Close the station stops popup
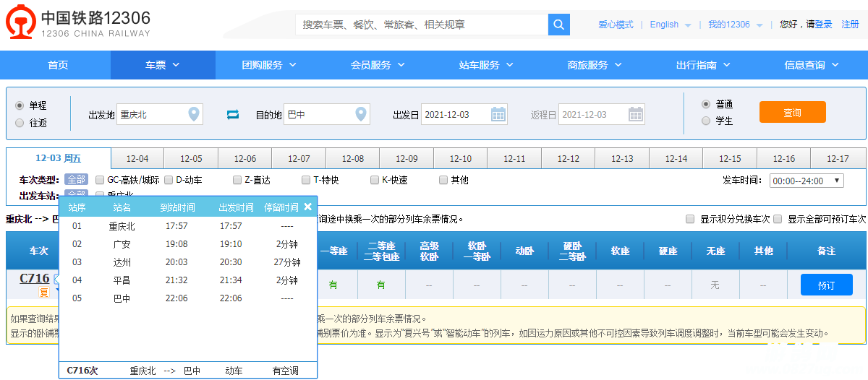 [307, 207]
